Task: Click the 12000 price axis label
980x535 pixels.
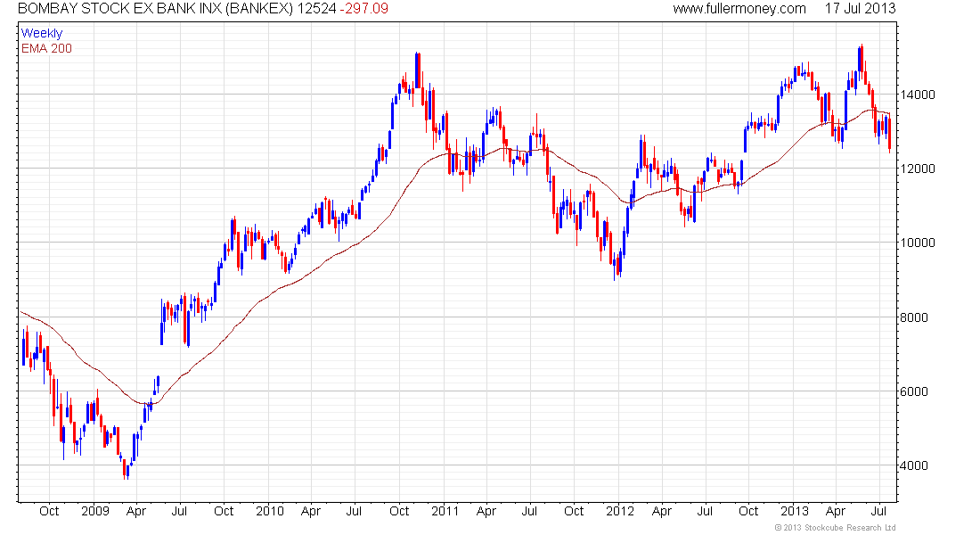Action: coord(918,169)
